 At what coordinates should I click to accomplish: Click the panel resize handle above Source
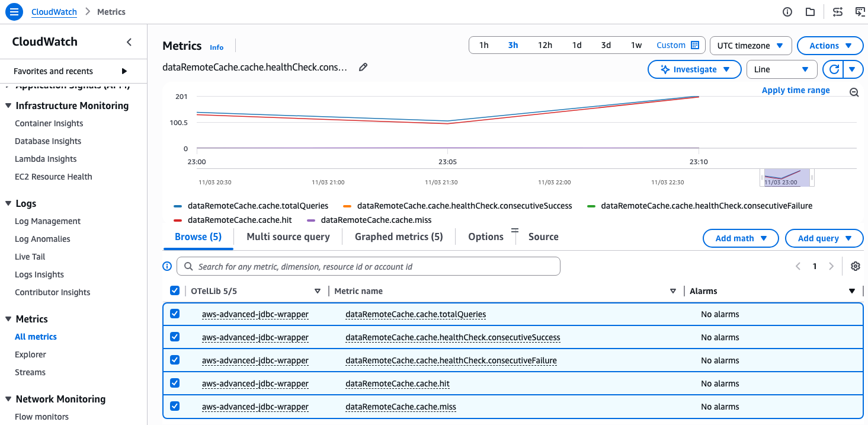(514, 230)
